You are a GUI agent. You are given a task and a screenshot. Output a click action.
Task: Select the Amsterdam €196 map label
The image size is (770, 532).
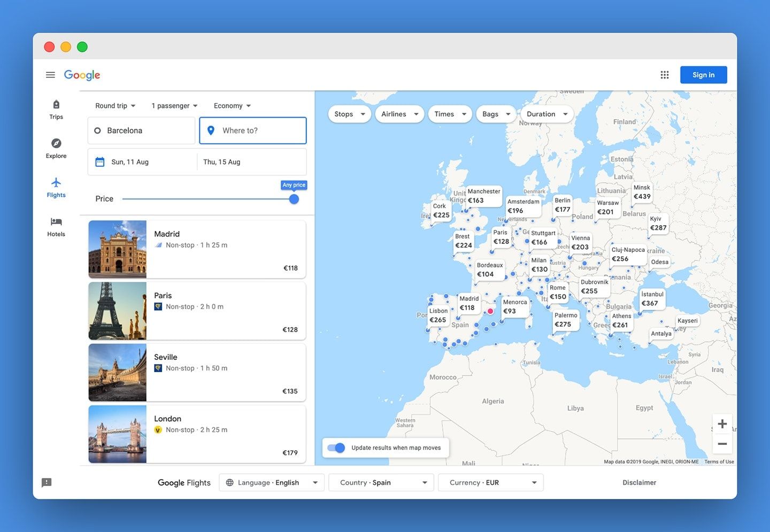click(523, 206)
